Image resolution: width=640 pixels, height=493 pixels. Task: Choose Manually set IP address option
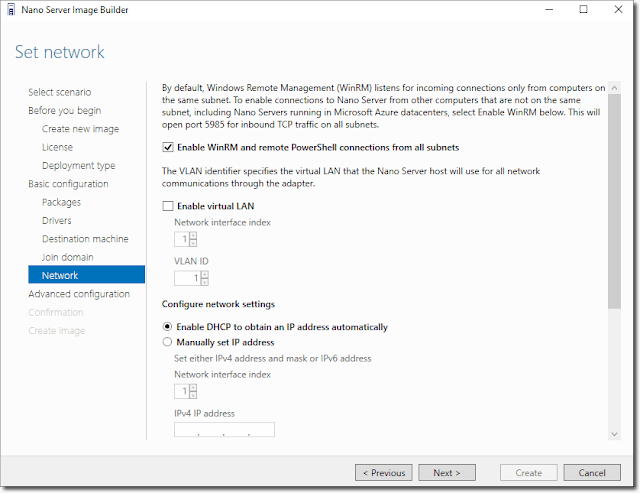[x=167, y=342]
